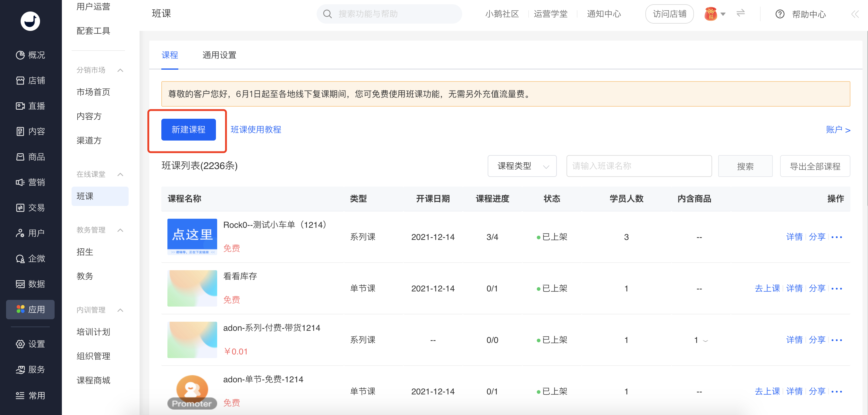Select the 应用 apps sidebar item

click(x=30, y=309)
